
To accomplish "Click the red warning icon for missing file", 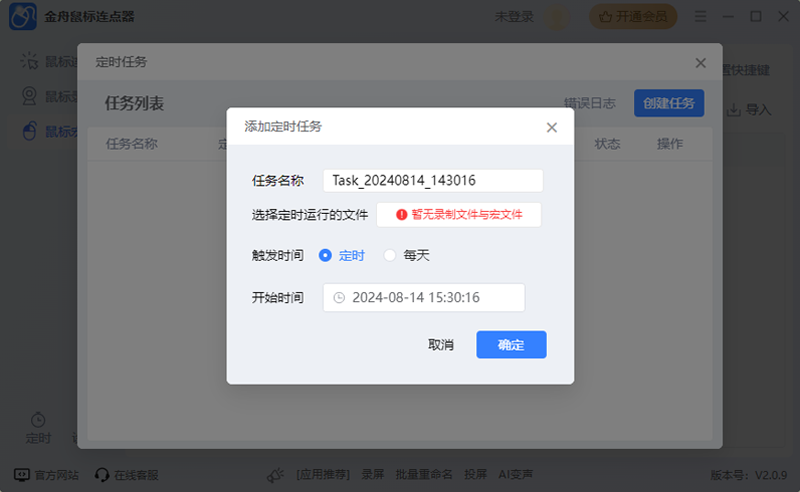I will click(401, 214).
